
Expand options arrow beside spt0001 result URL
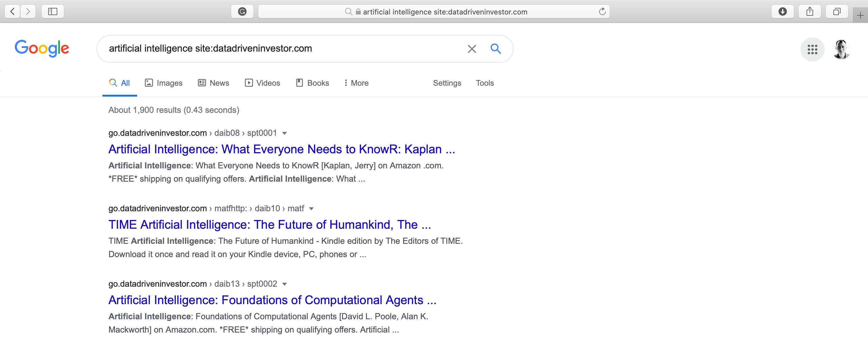pos(285,133)
